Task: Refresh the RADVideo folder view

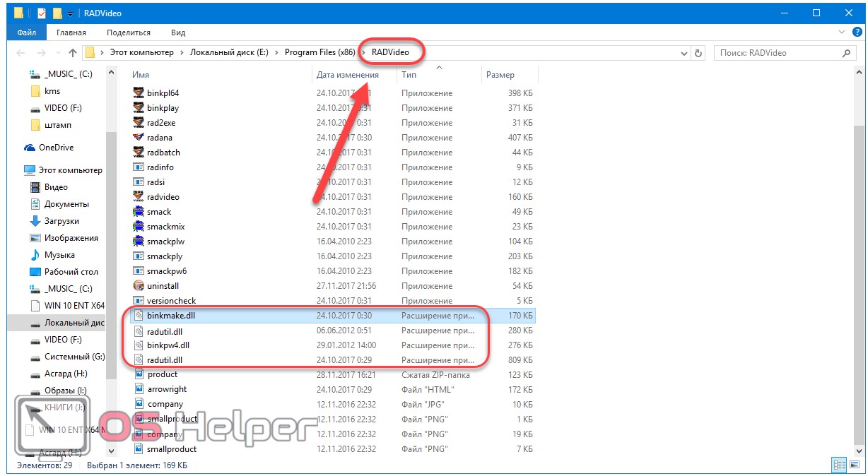Action: pyautogui.click(x=698, y=53)
